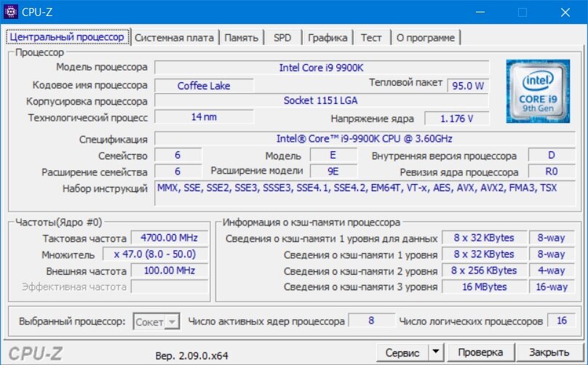This screenshot has width=588, height=365.
Task: Click the Проверка button
Action: click(480, 353)
